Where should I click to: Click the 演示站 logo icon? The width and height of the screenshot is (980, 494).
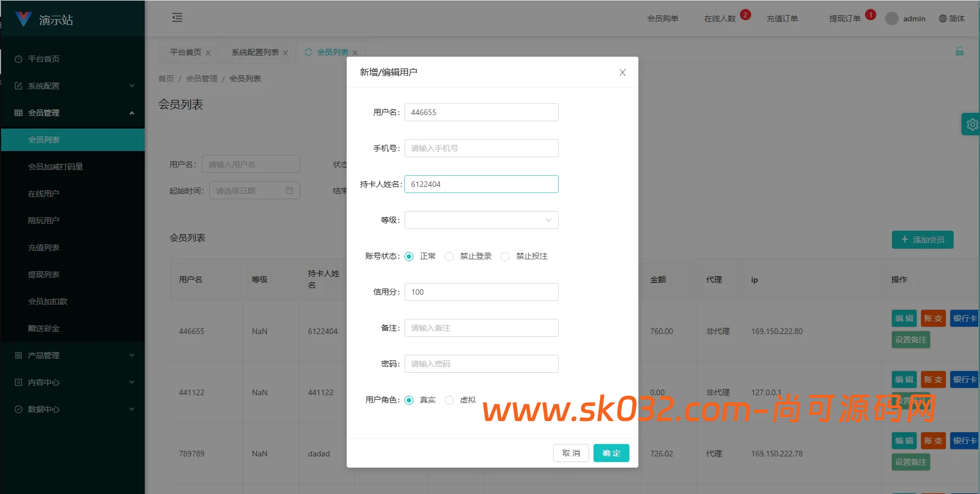coord(24,19)
